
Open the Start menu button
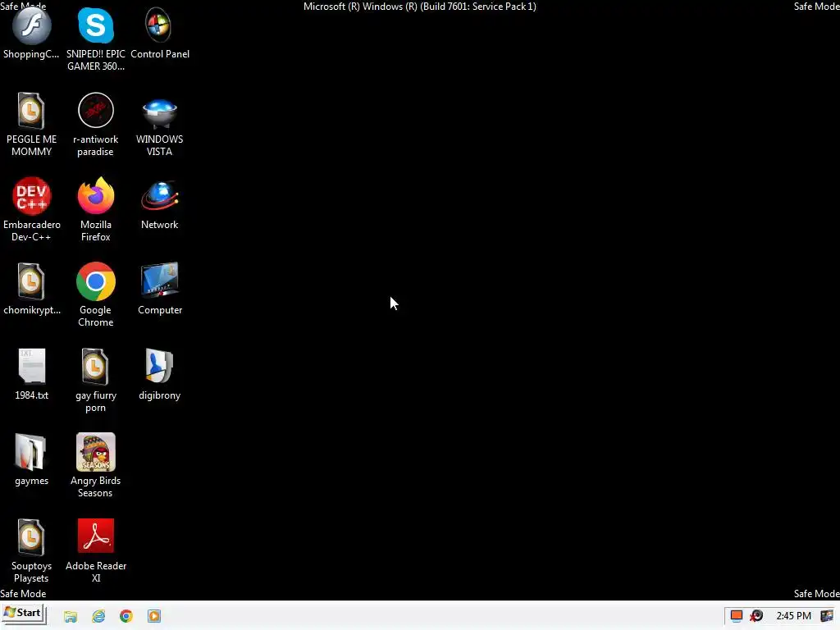[x=23, y=614]
